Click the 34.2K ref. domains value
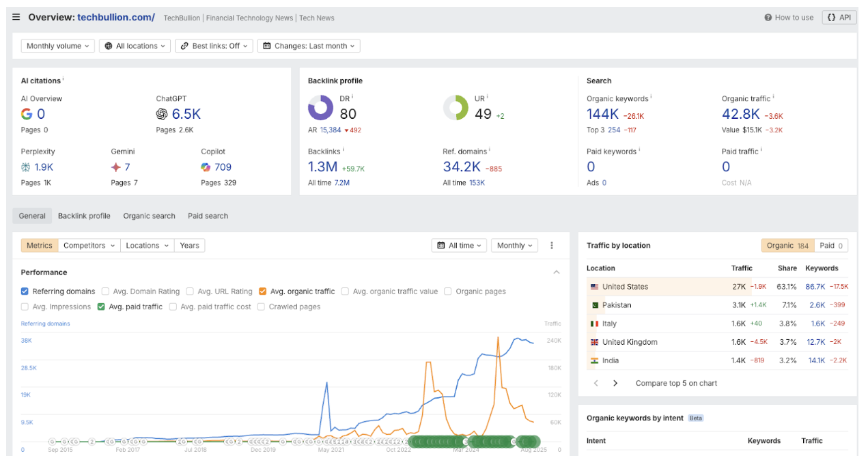The height and width of the screenshot is (471, 868). pos(462,167)
